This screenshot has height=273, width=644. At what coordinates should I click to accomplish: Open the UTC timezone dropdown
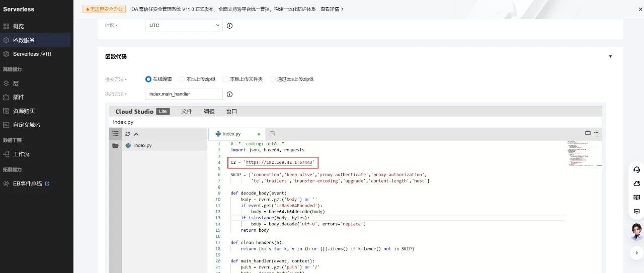point(184,26)
